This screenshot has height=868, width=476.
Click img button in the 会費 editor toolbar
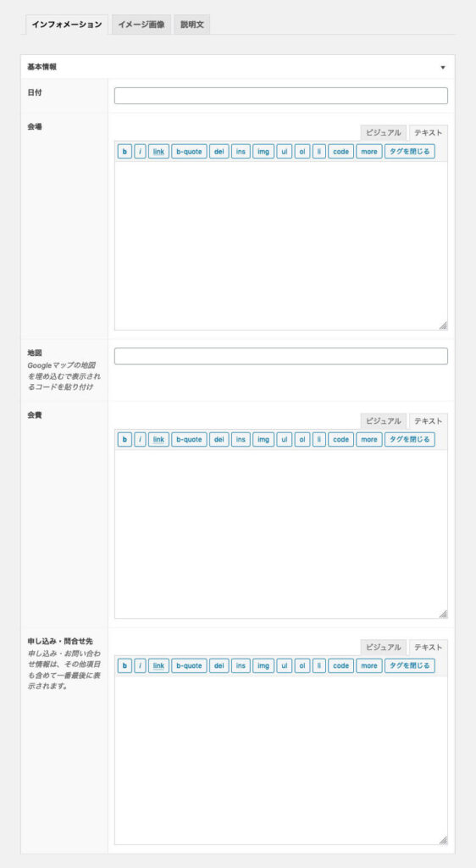tap(263, 440)
